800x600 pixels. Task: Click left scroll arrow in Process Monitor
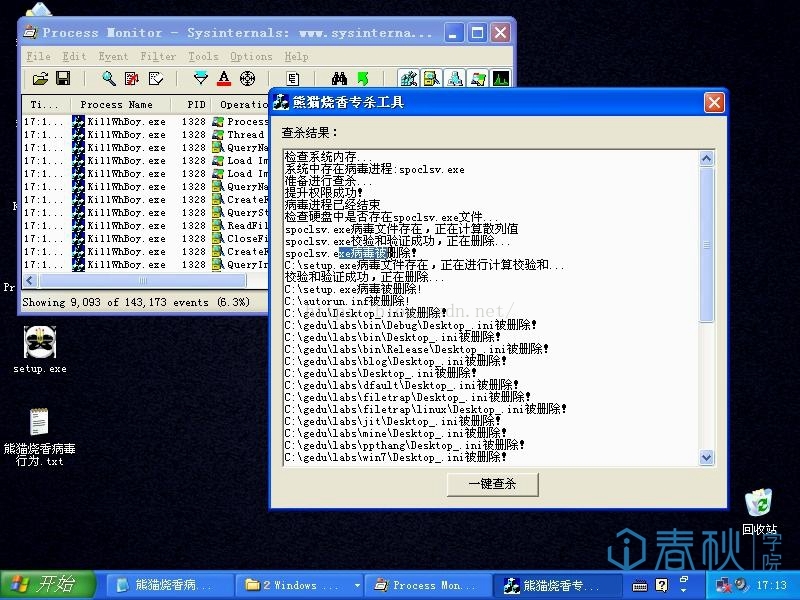(x=30, y=280)
